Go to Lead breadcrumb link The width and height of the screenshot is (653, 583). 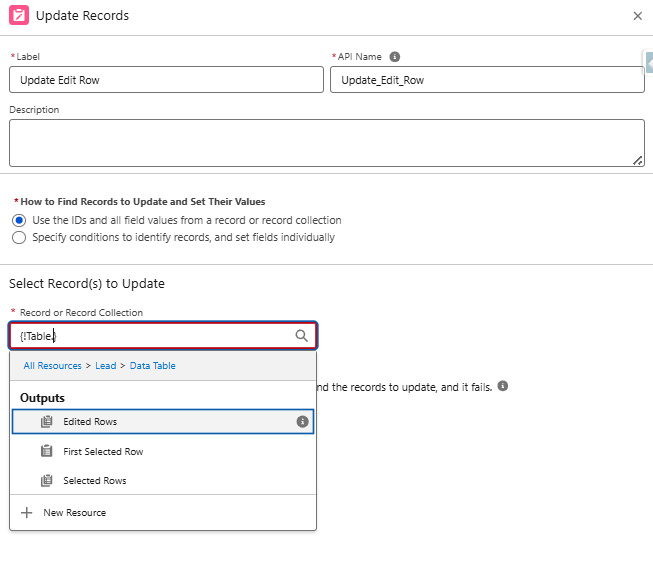pos(105,366)
